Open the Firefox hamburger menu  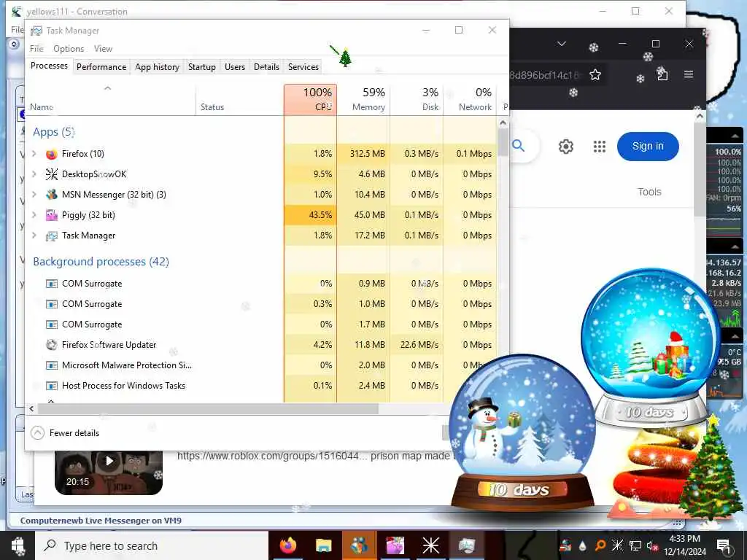tap(689, 74)
